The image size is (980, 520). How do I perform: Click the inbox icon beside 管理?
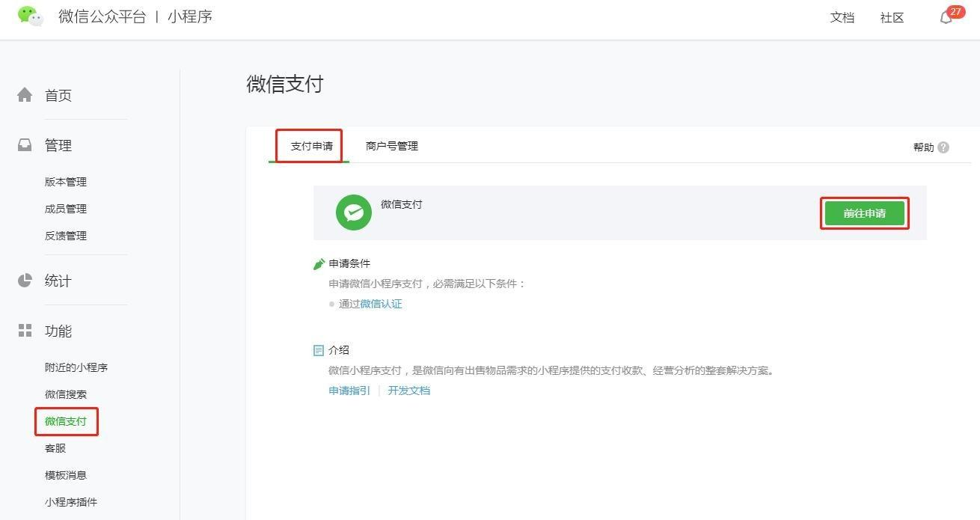click(25, 144)
